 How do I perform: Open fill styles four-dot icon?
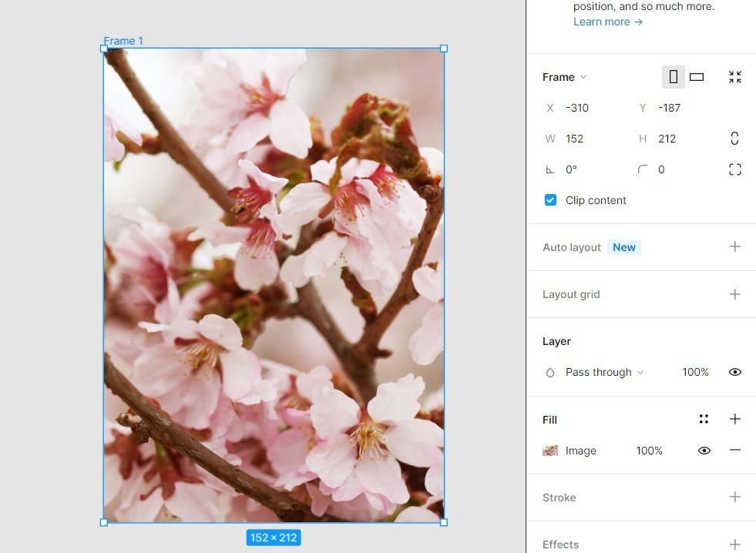(704, 419)
